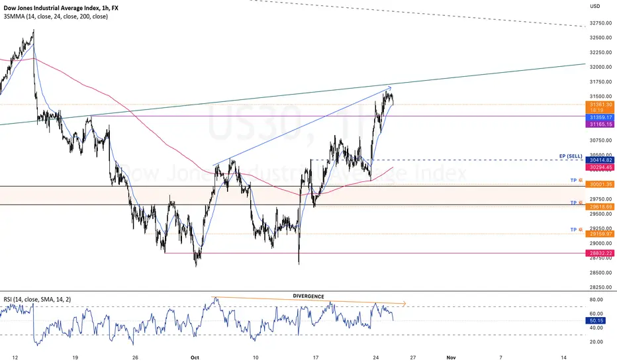Select the Nov label on time axis
Image resolution: width=617 pixels, height=364 pixels.
point(451,357)
